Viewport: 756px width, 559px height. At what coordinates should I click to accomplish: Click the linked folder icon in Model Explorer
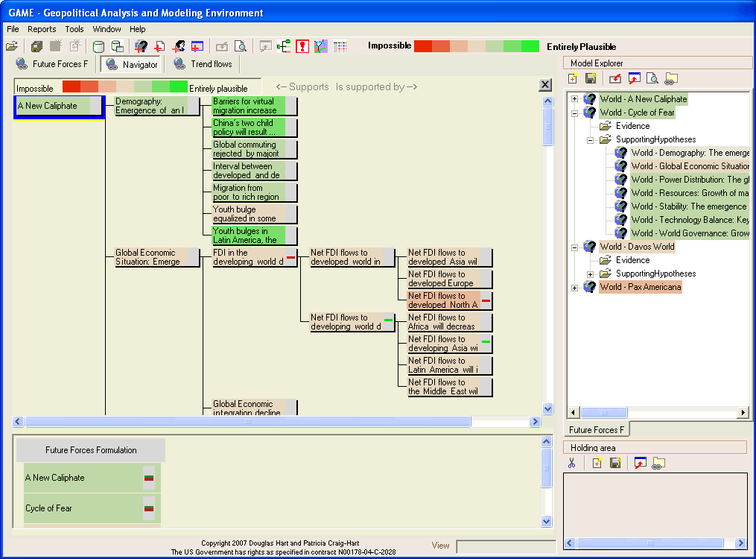(671, 78)
